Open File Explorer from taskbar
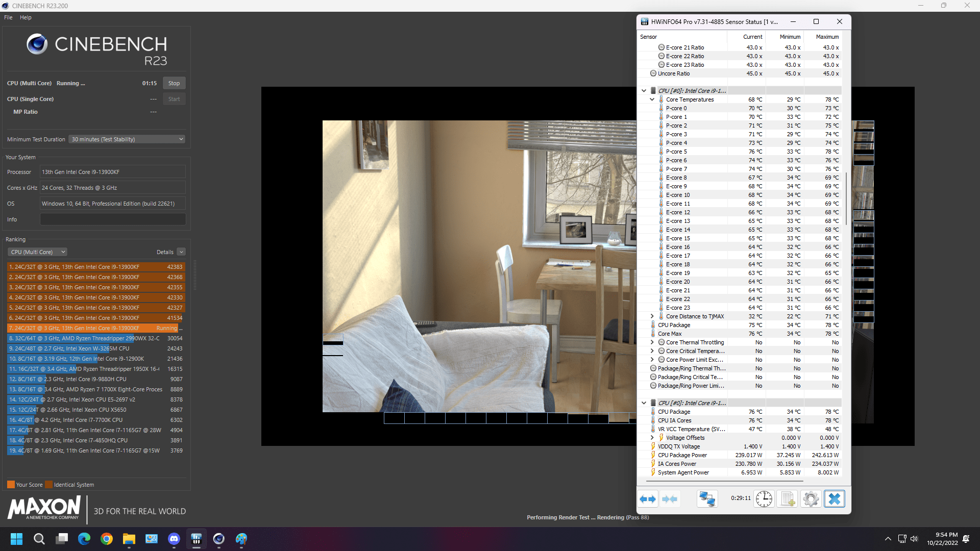 pyautogui.click(x=129, y=539)
